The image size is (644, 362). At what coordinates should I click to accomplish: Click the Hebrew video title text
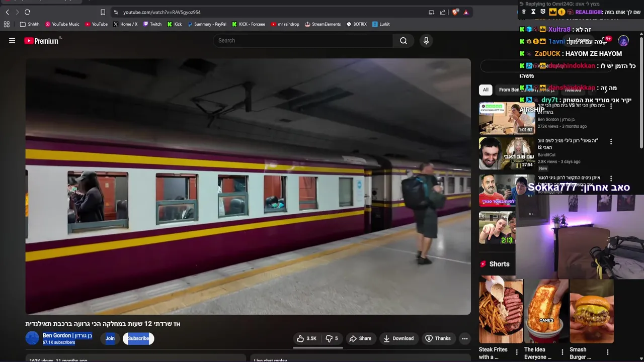tap(103, 324)
